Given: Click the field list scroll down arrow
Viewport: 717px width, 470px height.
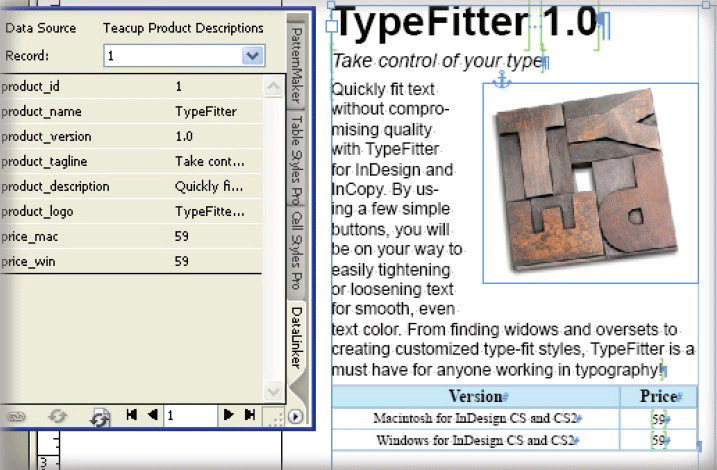Looking at the screenshot, I should [273, 391].
